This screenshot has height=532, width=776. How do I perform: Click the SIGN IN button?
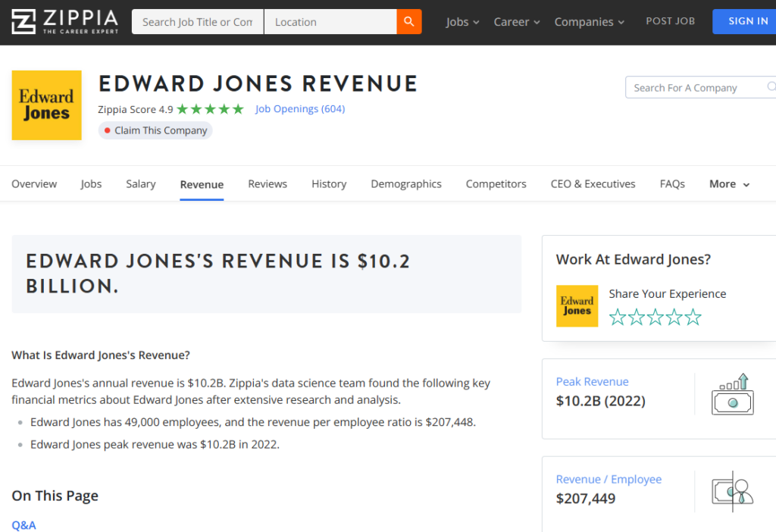coord(744,21)
